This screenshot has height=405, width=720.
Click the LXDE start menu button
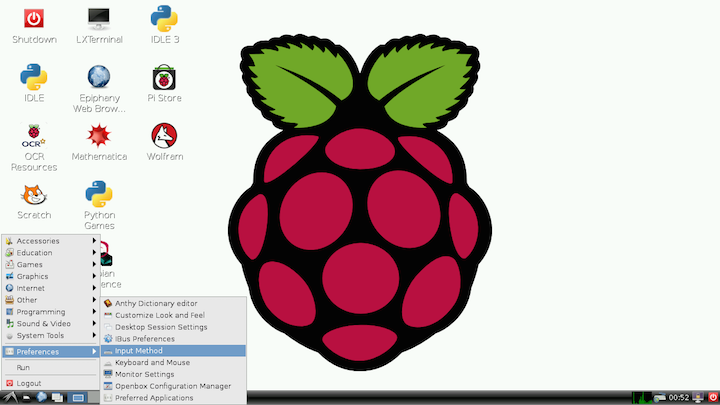[x=10, y=397]
